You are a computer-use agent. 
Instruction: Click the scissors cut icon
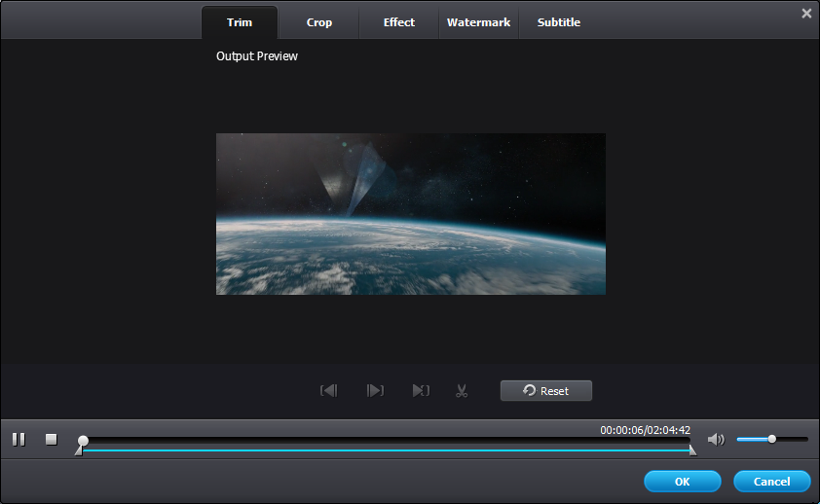coord(462,391)
